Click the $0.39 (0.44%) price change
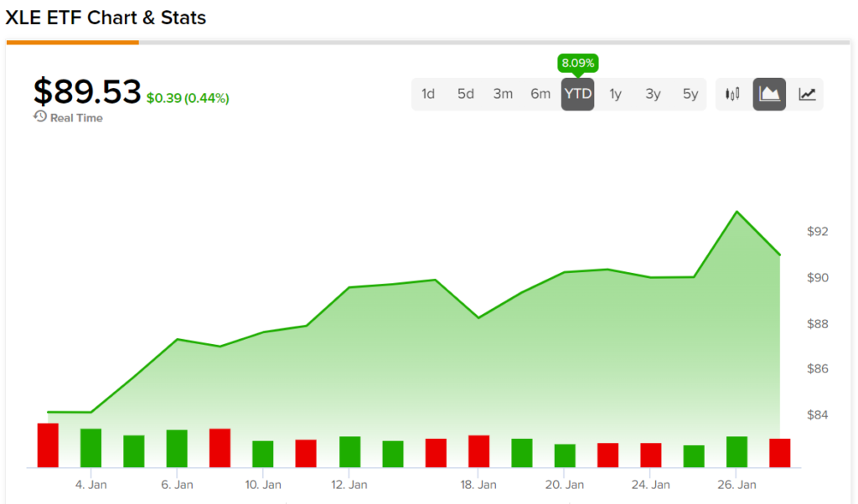The image size is (858, 504). 188,99
